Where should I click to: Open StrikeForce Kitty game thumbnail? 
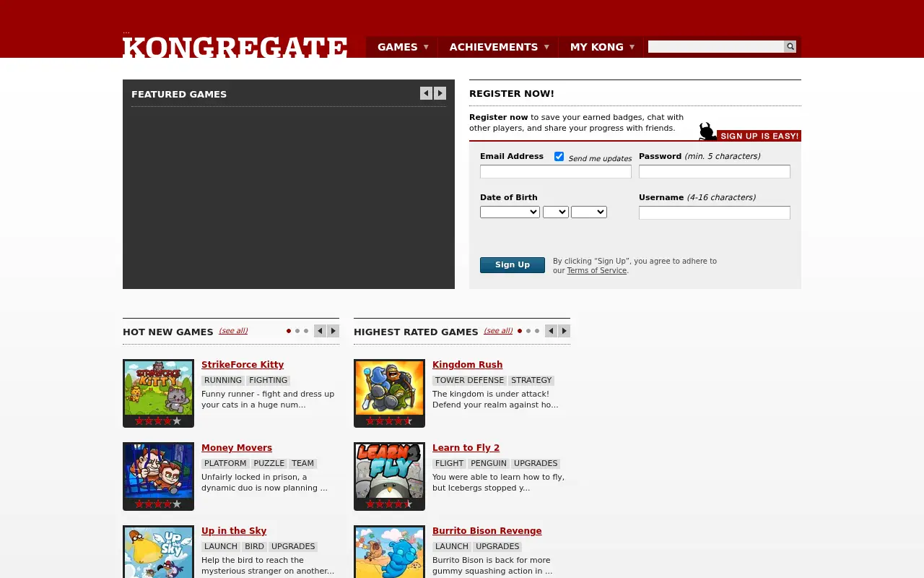159,388
